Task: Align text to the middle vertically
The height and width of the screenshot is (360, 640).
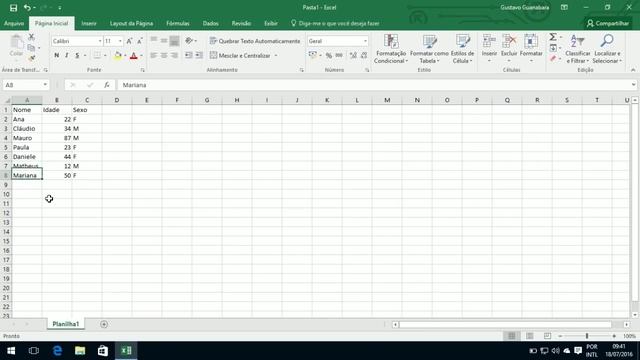Action: (x=164, y=40)
